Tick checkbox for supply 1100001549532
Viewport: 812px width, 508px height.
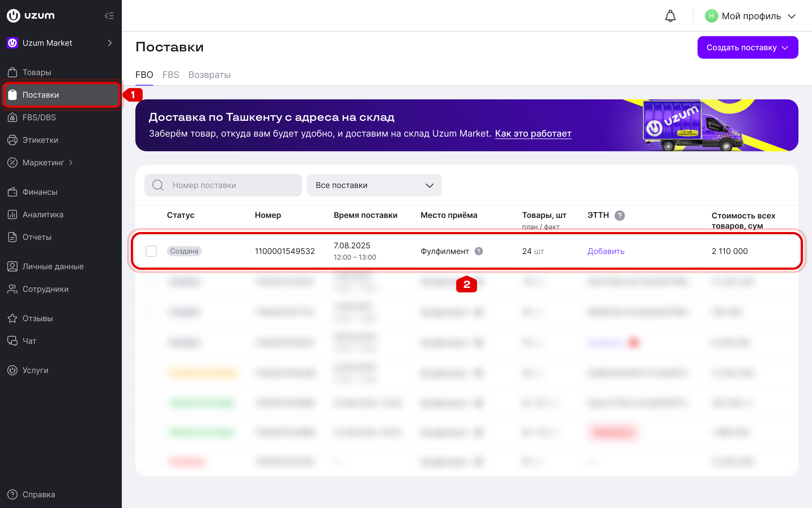pos(151,251)
